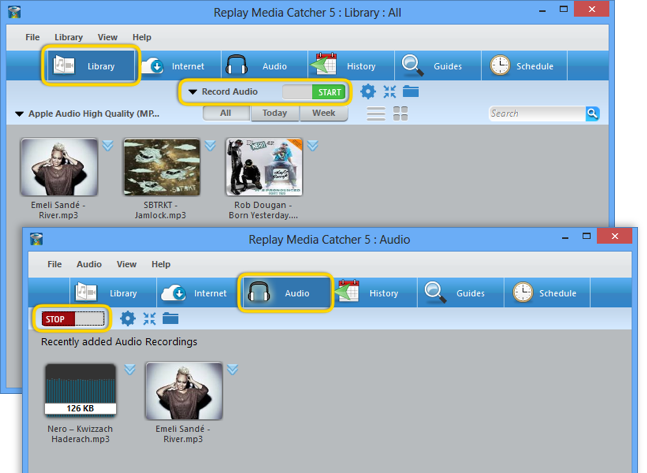Viewport: 647px width, 473px height.
Task: Select the Week filter button
Action: pos(324,113)
